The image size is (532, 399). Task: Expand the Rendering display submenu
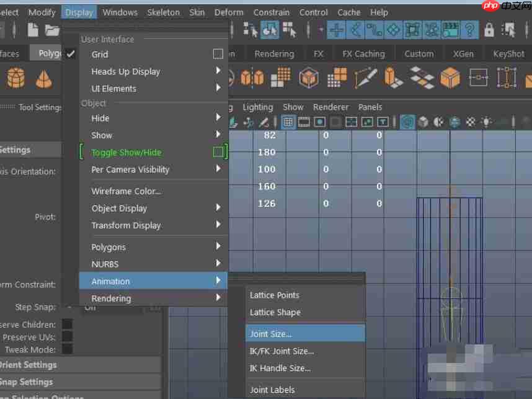(x=154, y=298)
